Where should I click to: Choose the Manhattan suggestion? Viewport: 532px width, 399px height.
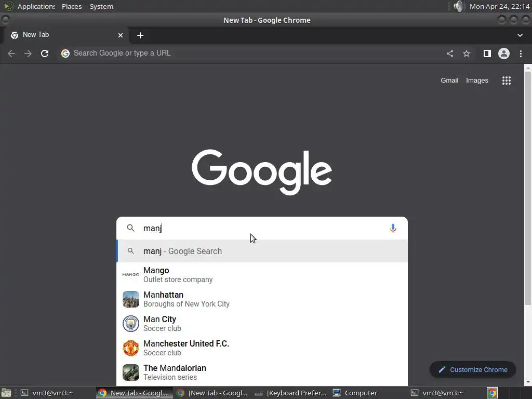pos(262,299)
